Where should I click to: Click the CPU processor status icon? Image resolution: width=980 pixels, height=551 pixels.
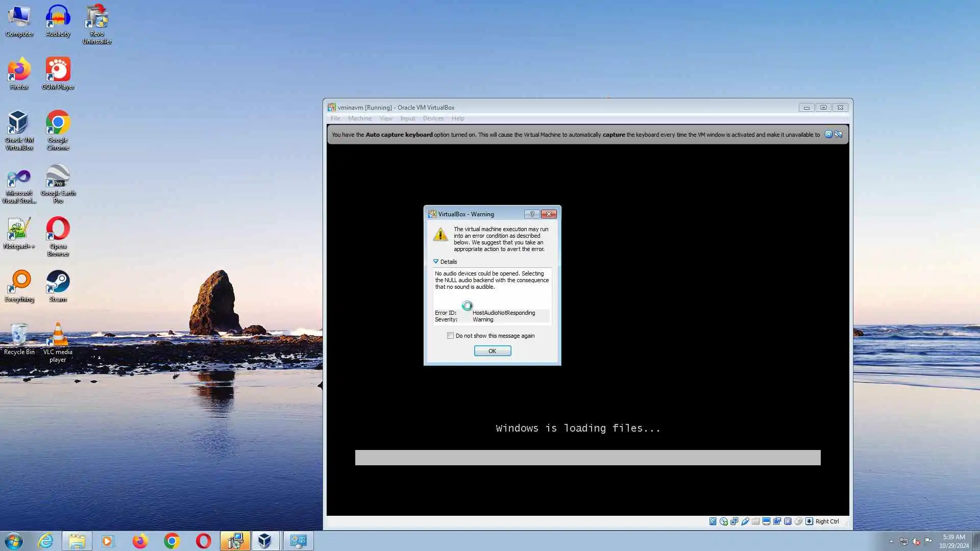point(788,521)
